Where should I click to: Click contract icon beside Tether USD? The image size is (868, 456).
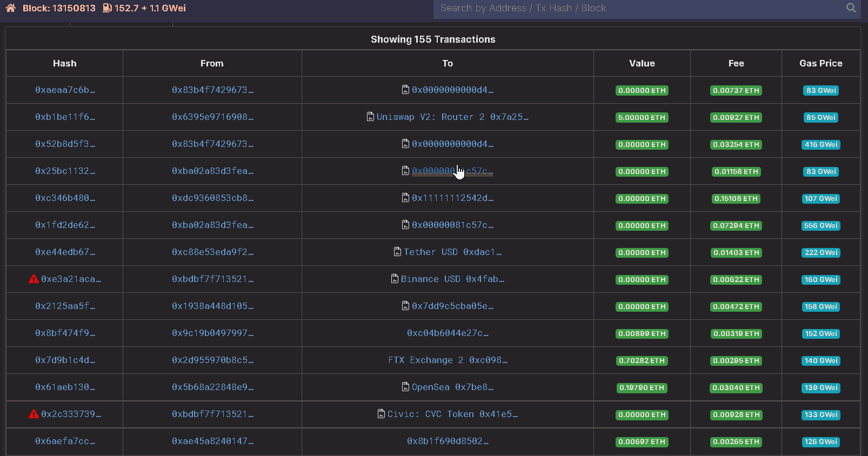click(x=398, y=252)
